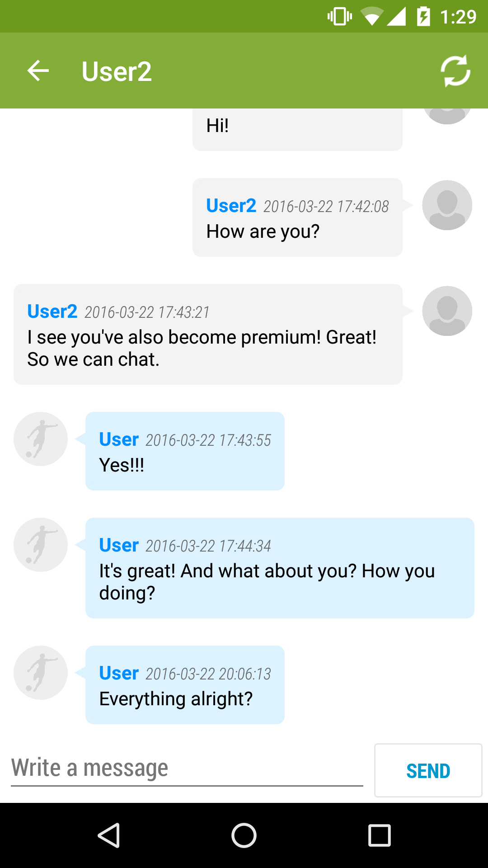This screenshot has height=868, width=488.
Task: Open User2 avatar beside 'How are you?'
Action: [x=447, y=205]
